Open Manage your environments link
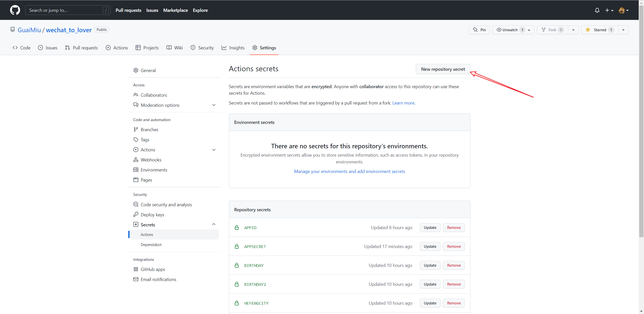This screenshot has width=644, height=314. pyautogui.click(x=349, y=171)
